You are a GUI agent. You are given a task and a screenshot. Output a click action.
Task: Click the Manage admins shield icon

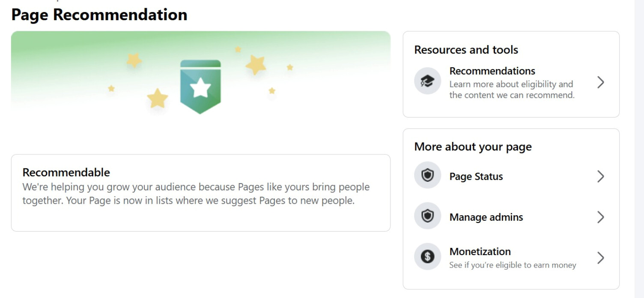click(427, 216)
